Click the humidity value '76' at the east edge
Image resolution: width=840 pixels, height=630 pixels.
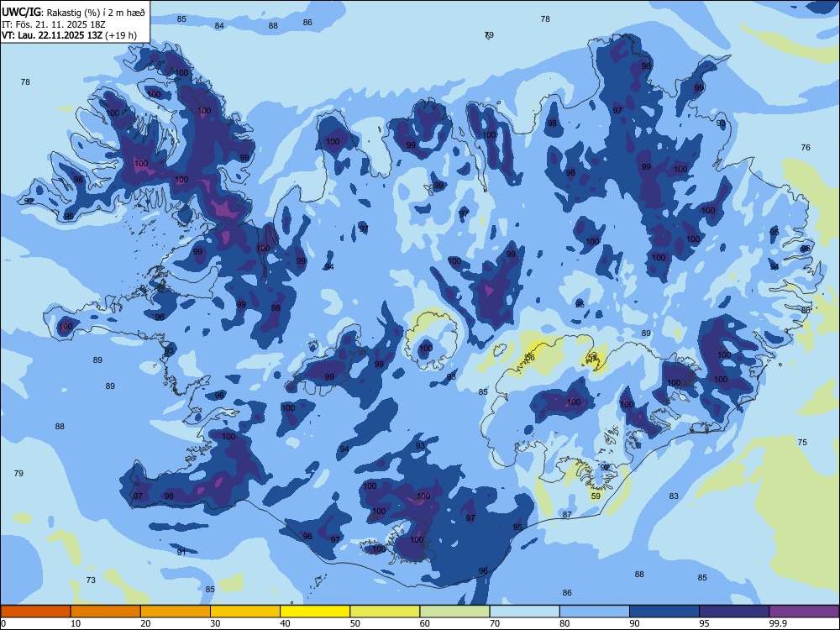(806, 147)
